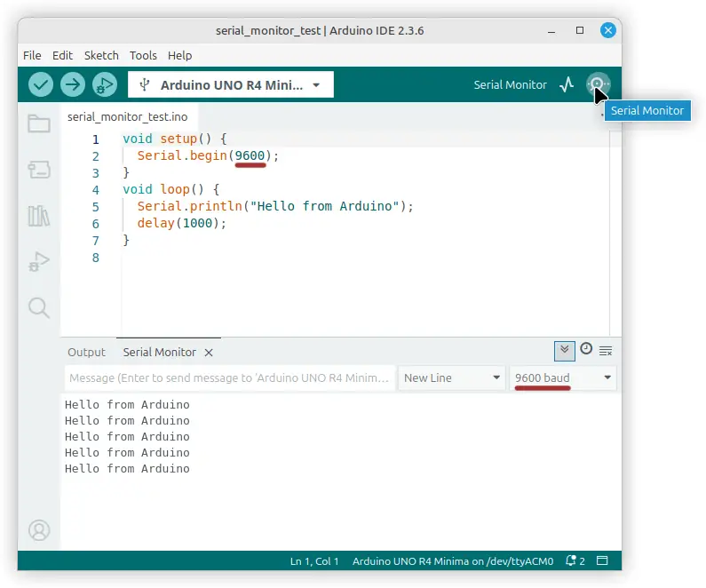Viewport: 706px width, 588px height.
Task: Click the serial message input field
Action: click(x=229, y=377)
